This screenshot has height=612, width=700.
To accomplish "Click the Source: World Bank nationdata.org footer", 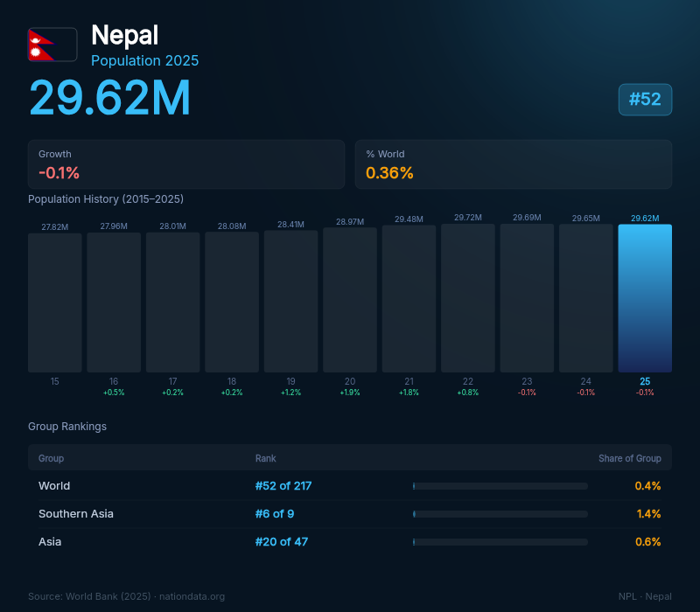I will point(126,596).
